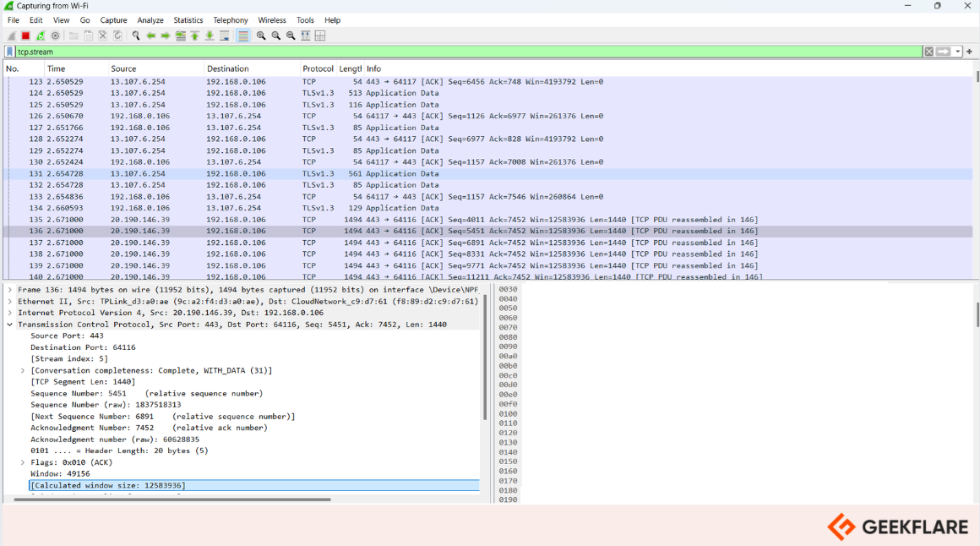This screenshot has height=546, width=980.
Task: Open the Telephony menu
Action: pyautogui.click(x=230, y=19)
